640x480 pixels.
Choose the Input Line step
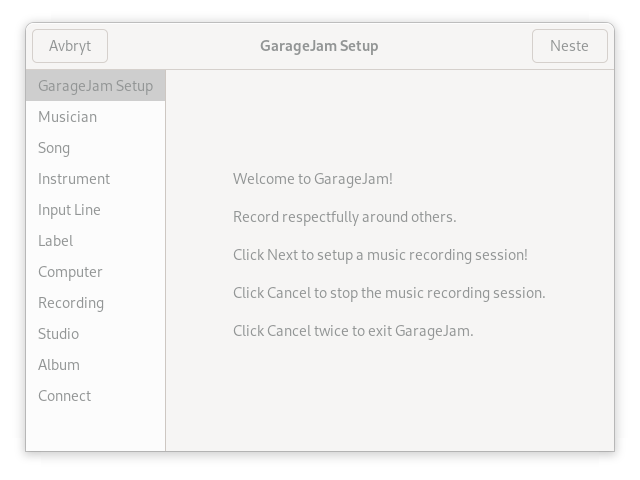tap(69, 210)
